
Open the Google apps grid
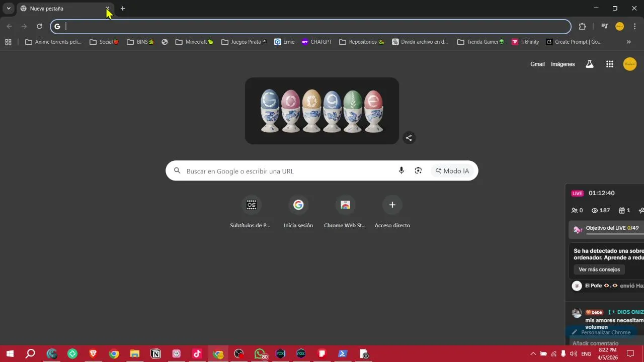pos(610,64)
